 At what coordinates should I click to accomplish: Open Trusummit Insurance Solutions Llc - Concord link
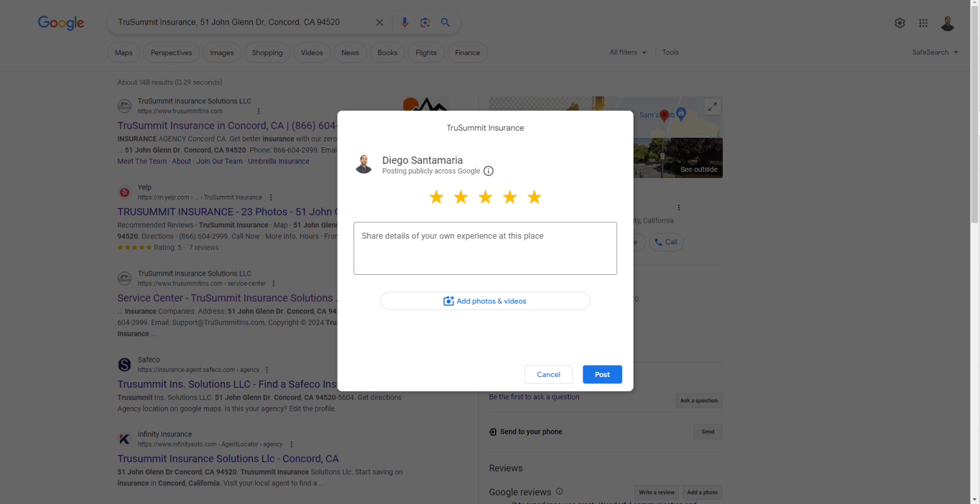click(x=228, y=459)
